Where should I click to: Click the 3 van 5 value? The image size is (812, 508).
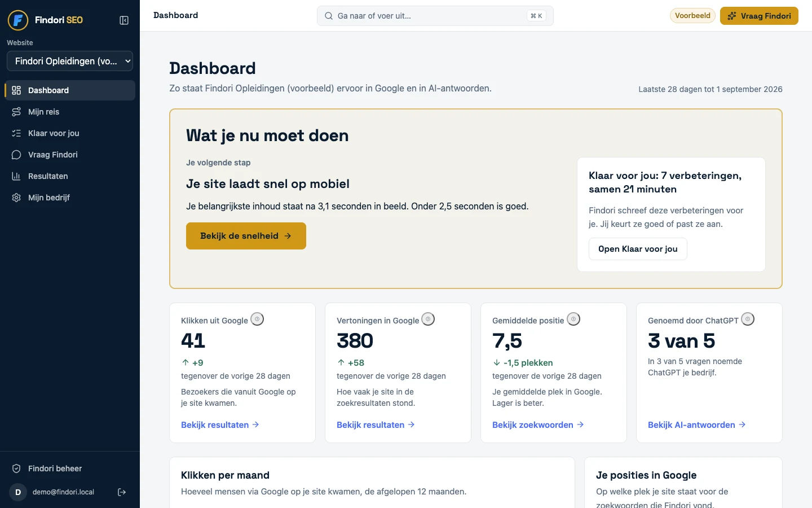(681, 341)
